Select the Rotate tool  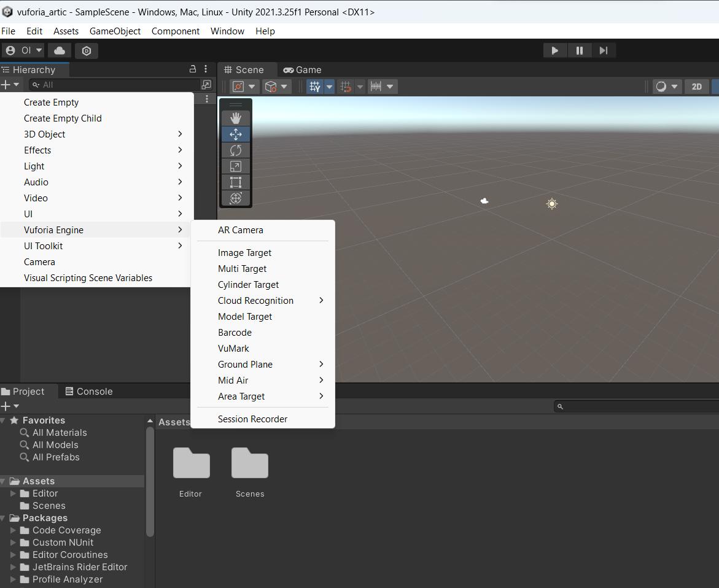point(236,150)
